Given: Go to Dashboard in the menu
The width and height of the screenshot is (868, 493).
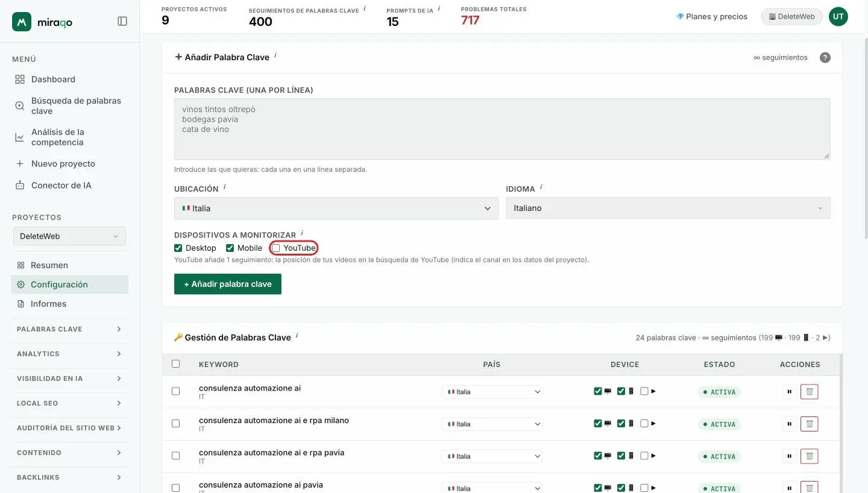Looking at the screenshot, I should click(53, 79).
